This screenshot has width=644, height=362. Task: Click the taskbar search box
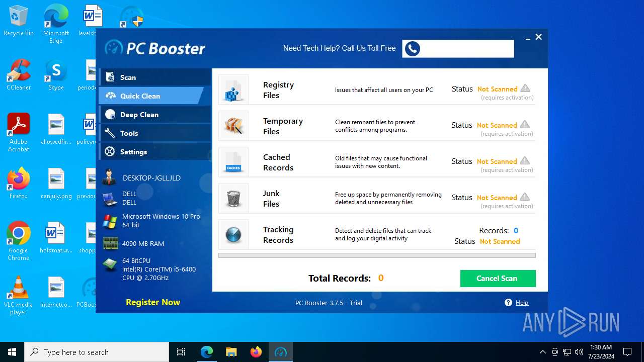tap(97, 352)
